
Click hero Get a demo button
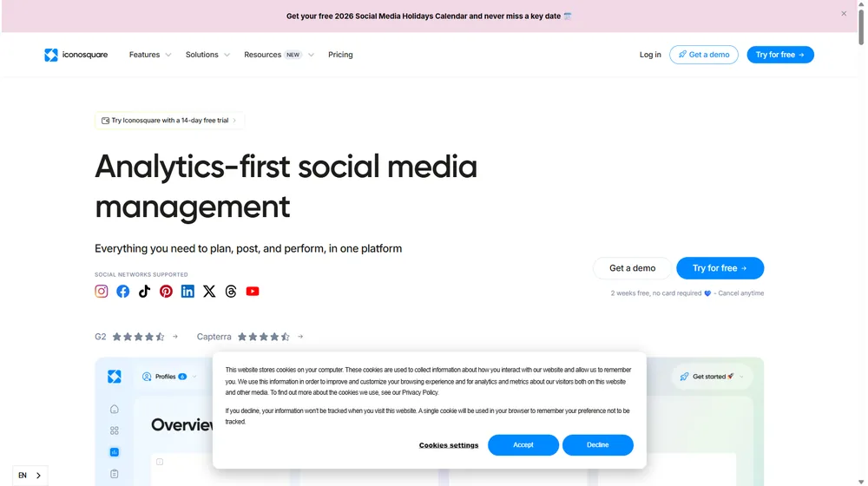point(632,268)
